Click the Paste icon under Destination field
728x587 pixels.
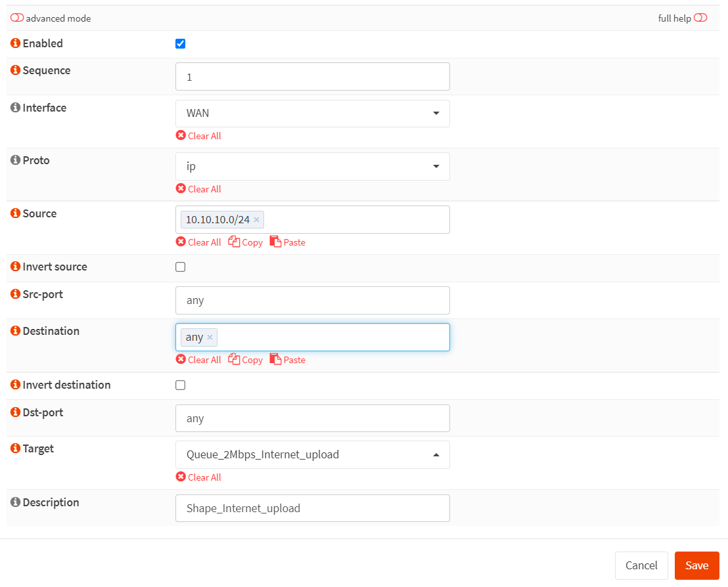pyautogui.click(x=275, y=360)
